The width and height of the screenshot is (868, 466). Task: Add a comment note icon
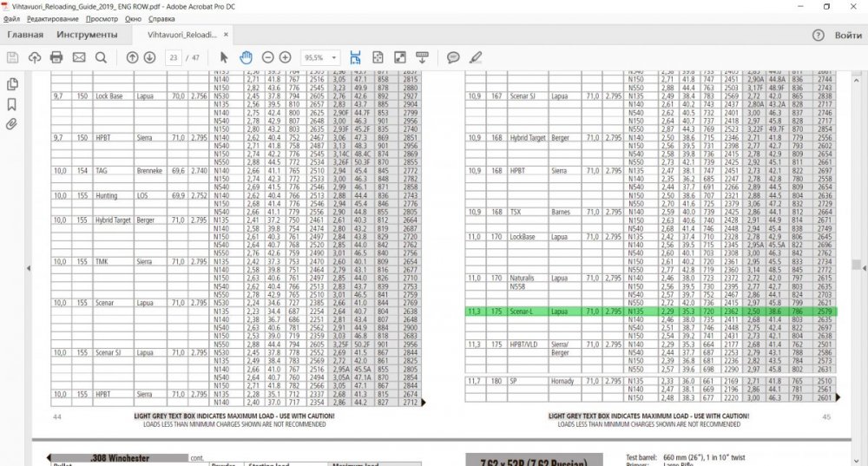pyautogui.click(x=453, y=57)
